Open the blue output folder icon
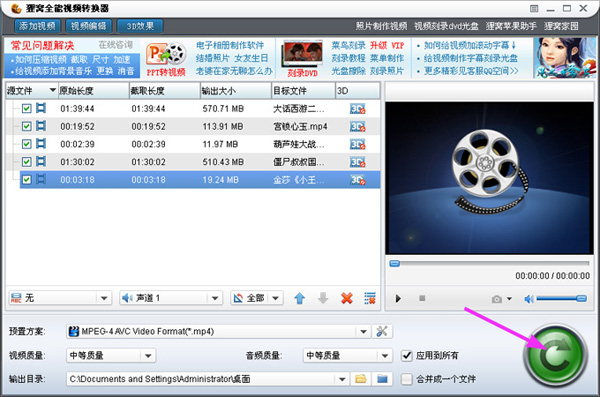Image resolution: width=600 pixels, height=397 pixels. 382,379
